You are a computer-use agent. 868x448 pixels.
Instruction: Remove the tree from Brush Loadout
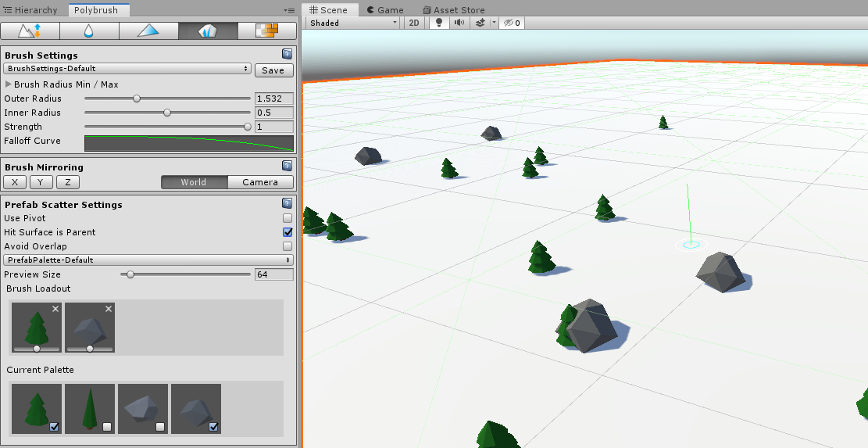coord(55,310)
